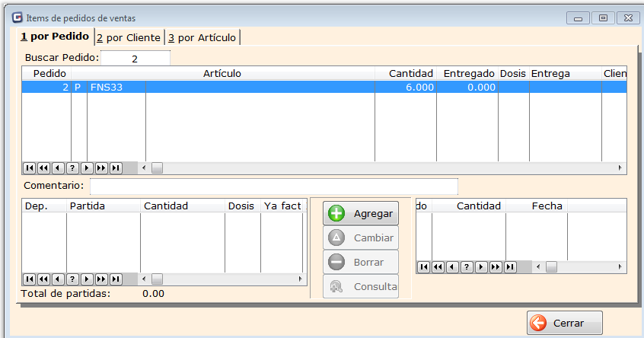The width and height of the screenshot is (644, 338).
Task: Jump to last record in partidas navigator
Action: pyautogui.click(x=116, y=279)
